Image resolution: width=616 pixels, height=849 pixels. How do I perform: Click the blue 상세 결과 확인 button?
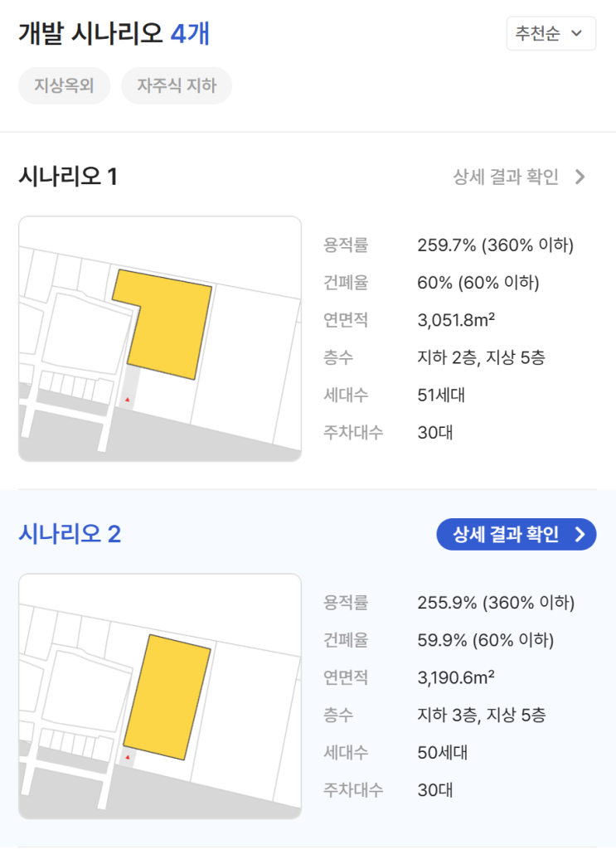(517, 535)
